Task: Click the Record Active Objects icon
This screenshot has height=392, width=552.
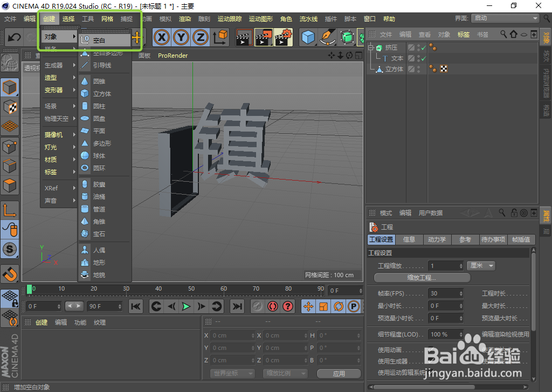Action: tap(258, 306)
